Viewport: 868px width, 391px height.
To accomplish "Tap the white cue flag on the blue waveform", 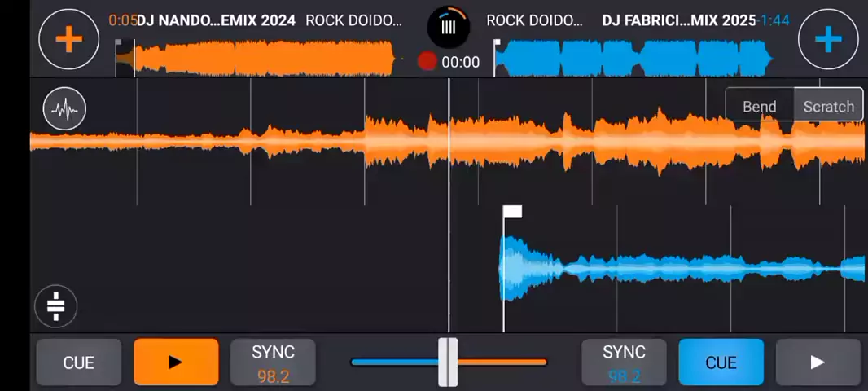I will 512,212.
